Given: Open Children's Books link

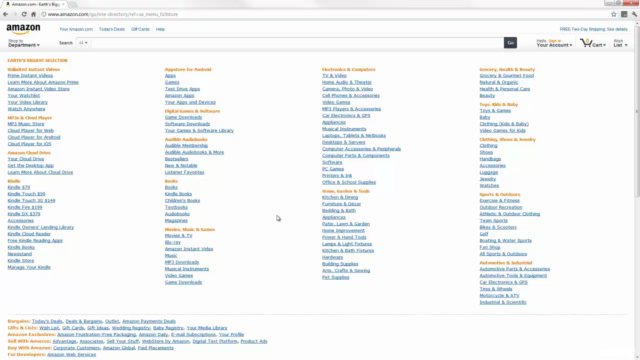Looking at the screenshot, I should (182, 201).
